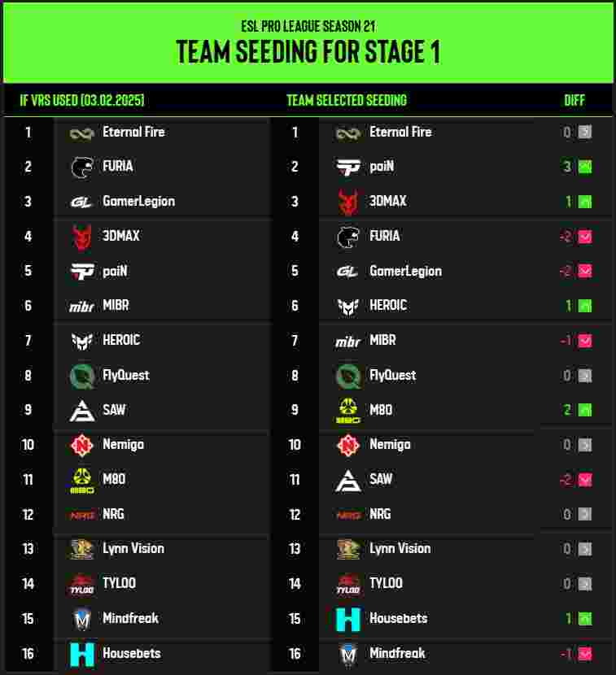Viewport: 616px width, 675px height.
Task: Click GamerLegion team name in selected seeding
Action: click(x=406, y=271)
